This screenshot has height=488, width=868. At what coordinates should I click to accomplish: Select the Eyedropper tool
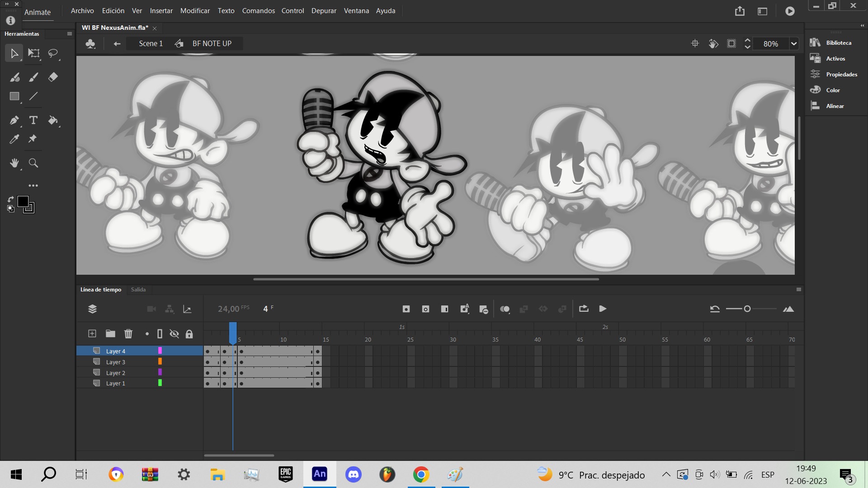coord(14,139)
